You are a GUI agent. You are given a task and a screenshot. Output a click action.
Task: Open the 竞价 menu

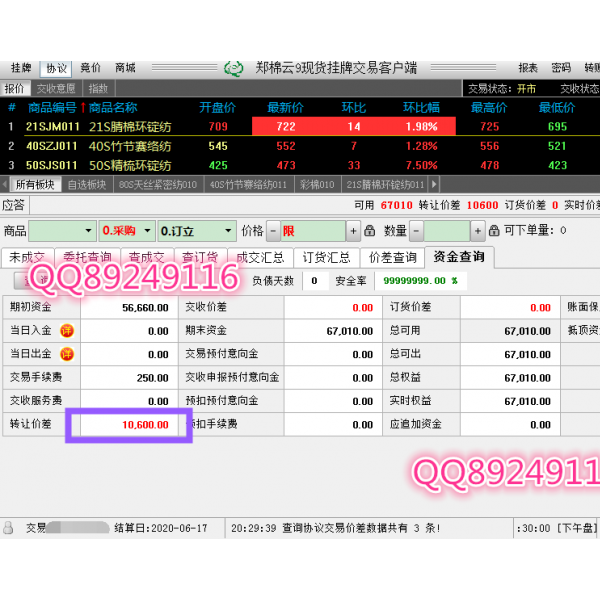click(x=90, y=68)
